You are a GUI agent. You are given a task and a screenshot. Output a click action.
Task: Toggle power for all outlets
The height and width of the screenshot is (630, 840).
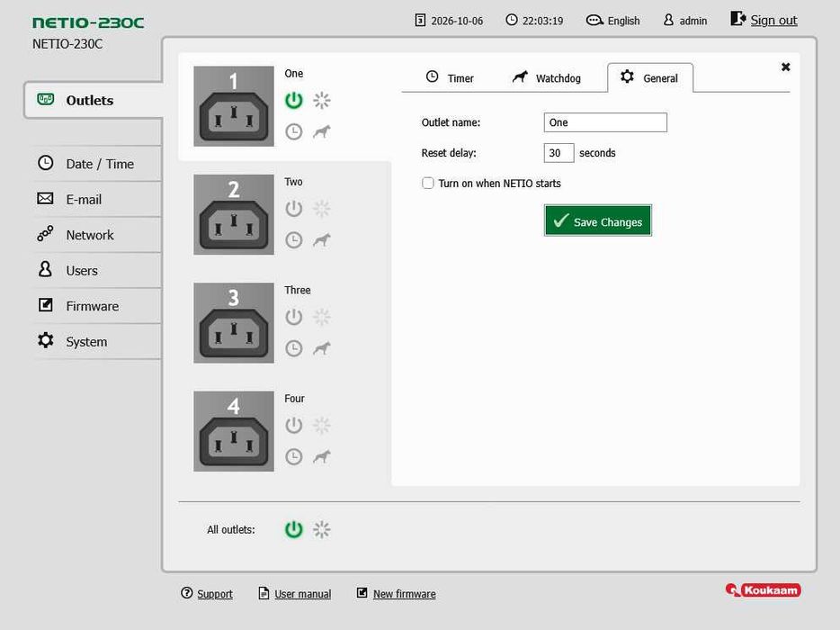[293, 529]
